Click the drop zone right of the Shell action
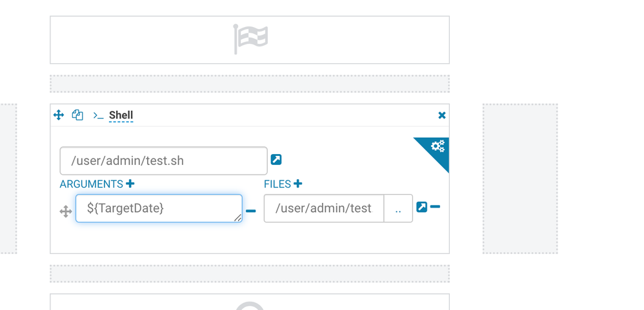This screenshot has width=644, height=310. coord(520,179)
